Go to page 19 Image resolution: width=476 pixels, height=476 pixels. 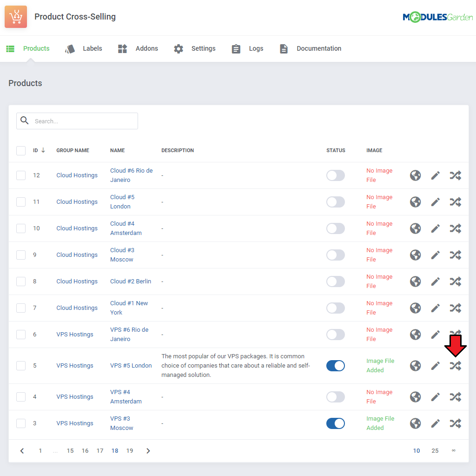pyautogui.click(x=130, y=451)
